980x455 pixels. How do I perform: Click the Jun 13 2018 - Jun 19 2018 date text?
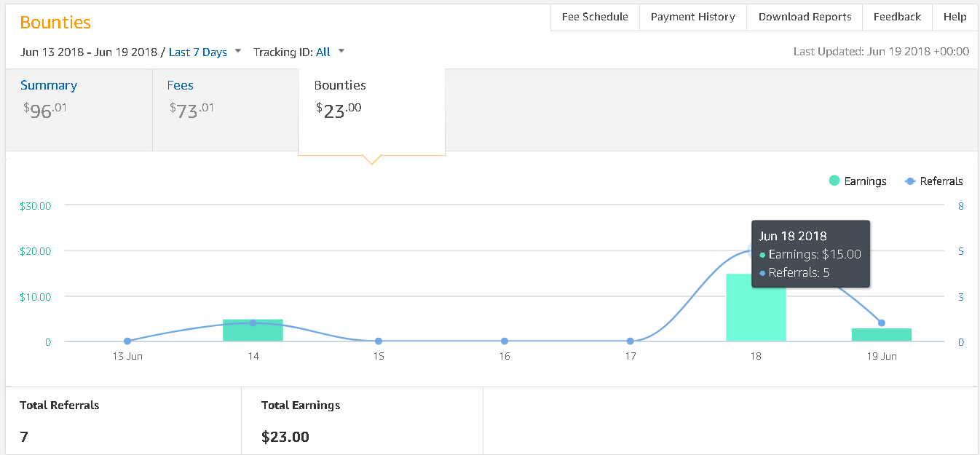coord(89,52)
